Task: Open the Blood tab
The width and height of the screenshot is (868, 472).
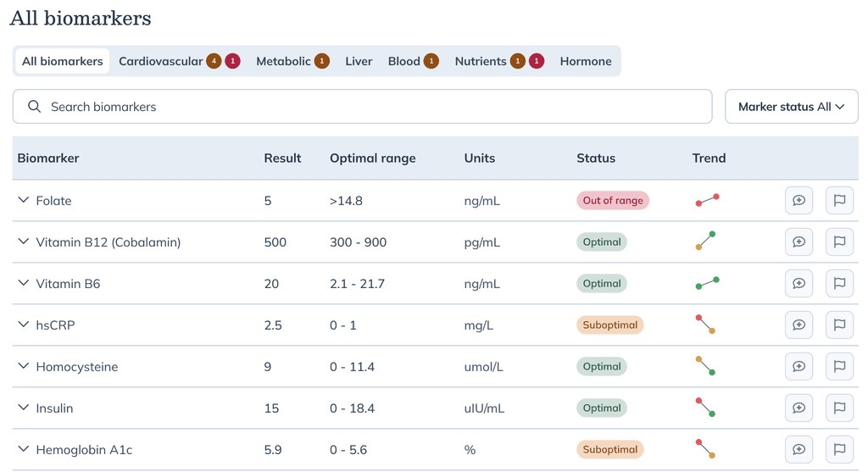Action: tap(414, 61)
